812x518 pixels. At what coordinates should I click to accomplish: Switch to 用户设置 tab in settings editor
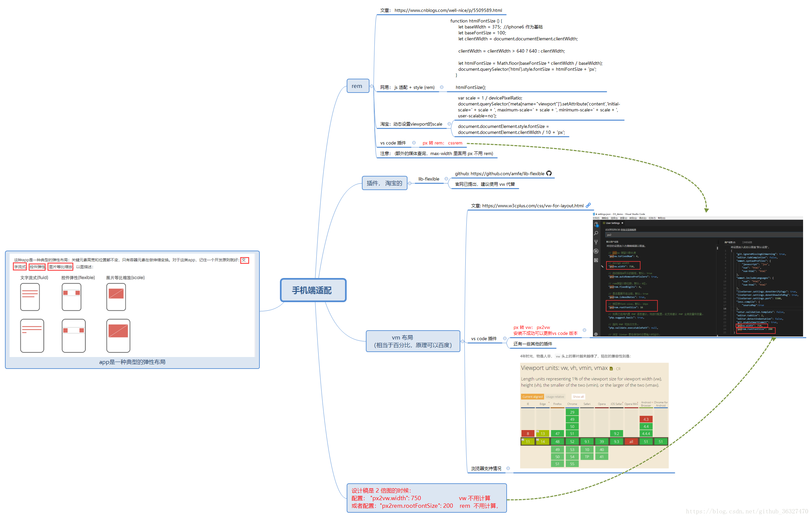pos(730,243)
